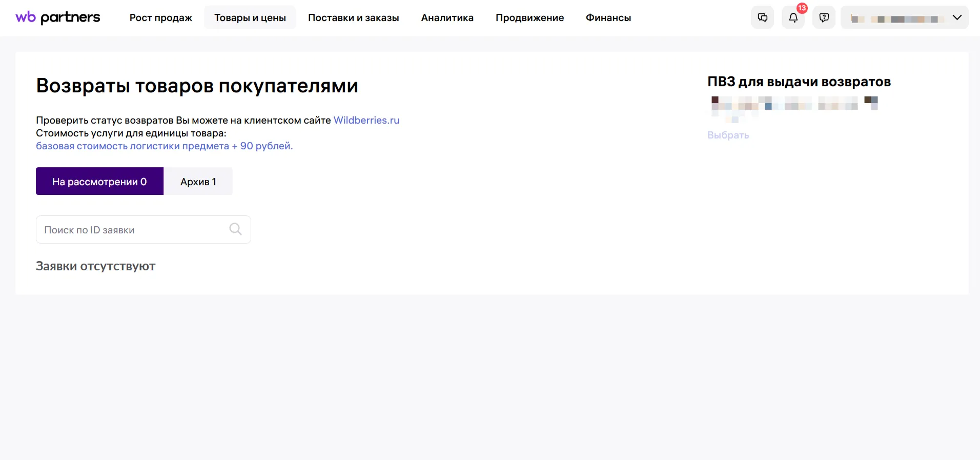Open the Финансы menu

(x=608, y=18)
